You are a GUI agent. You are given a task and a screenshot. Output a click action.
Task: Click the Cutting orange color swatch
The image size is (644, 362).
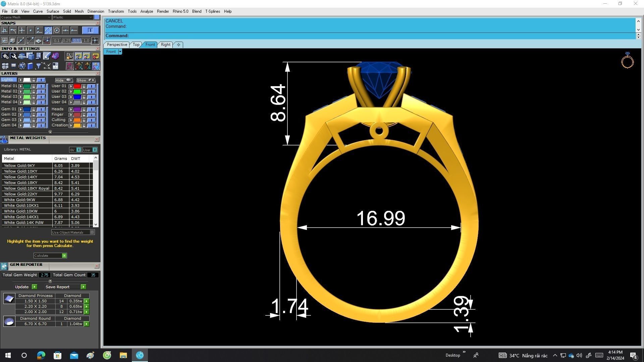77,120
